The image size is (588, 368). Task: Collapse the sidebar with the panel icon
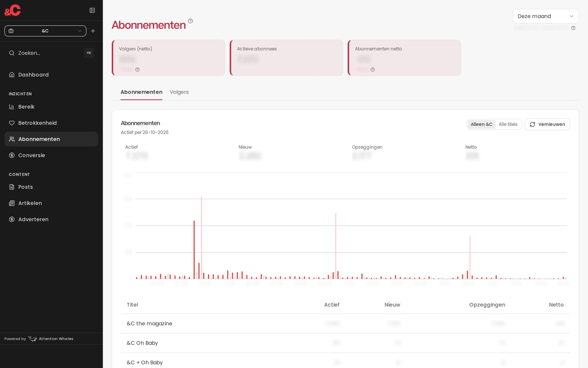coord(92,10)
